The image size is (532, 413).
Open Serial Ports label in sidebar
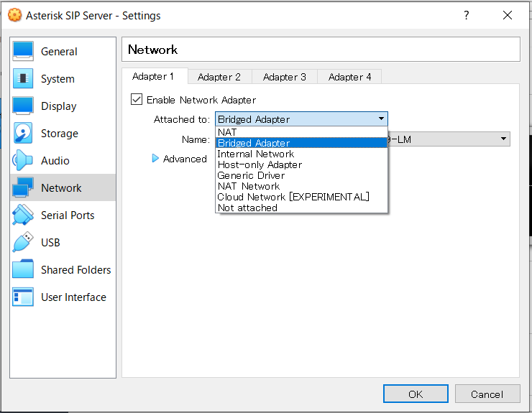(68, 215)
